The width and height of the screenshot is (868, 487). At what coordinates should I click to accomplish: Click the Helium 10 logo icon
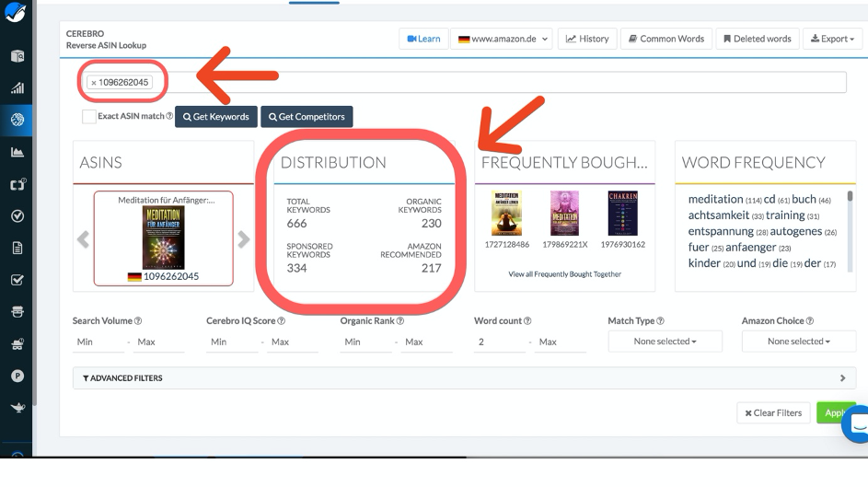(x=16, y=11)
